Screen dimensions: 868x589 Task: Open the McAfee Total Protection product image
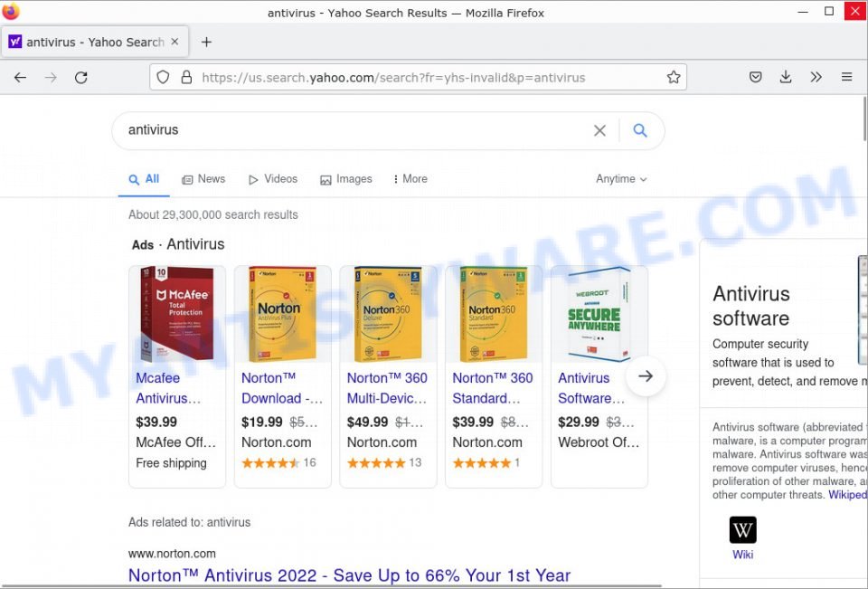click(177, 314)
